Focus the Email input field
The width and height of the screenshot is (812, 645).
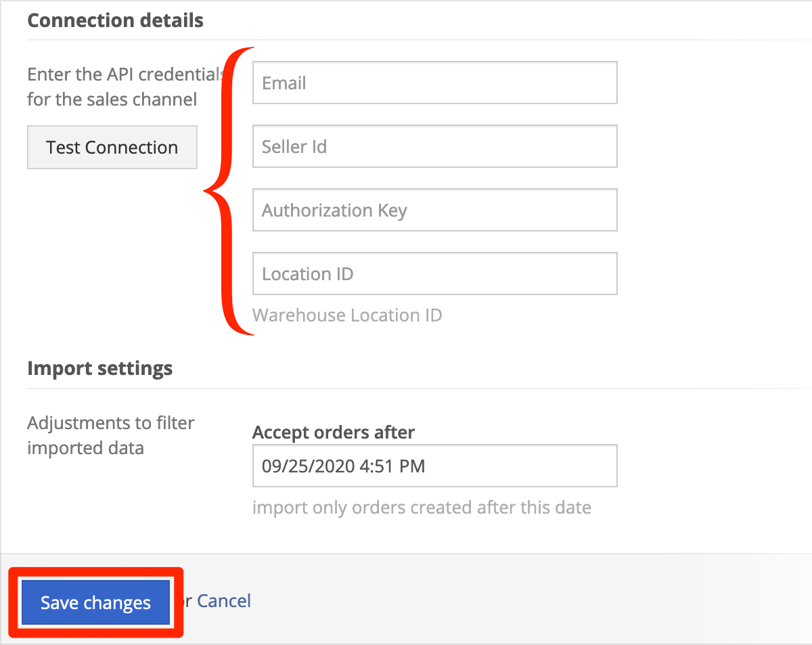point(435,83)
